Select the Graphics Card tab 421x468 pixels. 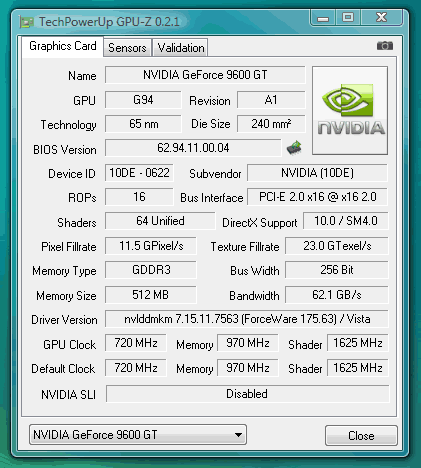[x=63, y=46]
